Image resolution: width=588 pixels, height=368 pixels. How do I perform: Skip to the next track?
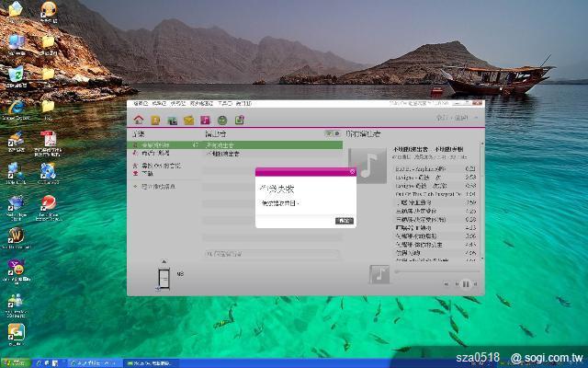pyautogui.click(x=476, y=284)
